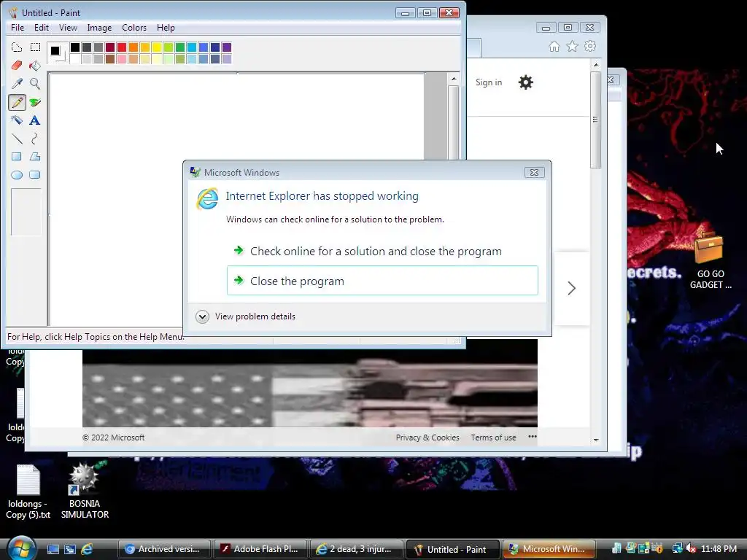Select the Line tool in Paint
Viewport: 747px width, 560px height.
pos(17,139)
